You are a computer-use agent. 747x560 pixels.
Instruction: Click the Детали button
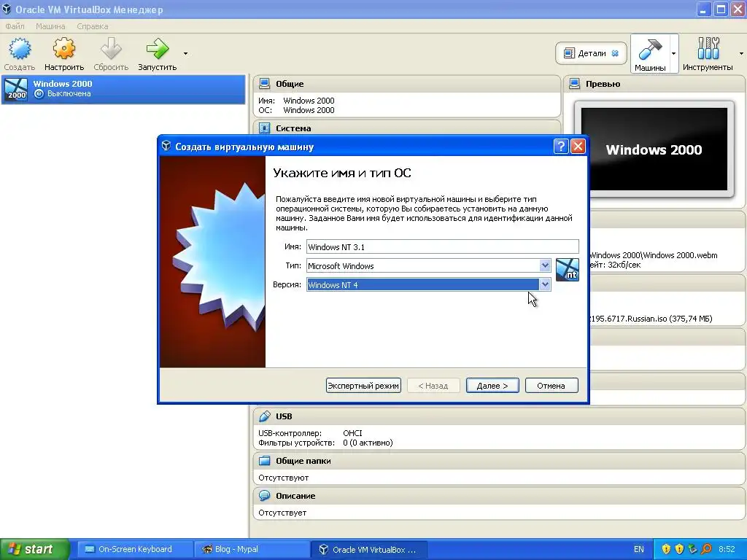pyautogui.click(x=591, y=53)
